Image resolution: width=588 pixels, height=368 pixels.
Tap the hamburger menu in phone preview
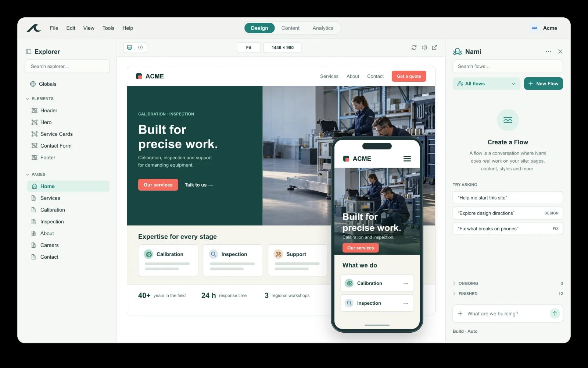[x=407, y=159]
